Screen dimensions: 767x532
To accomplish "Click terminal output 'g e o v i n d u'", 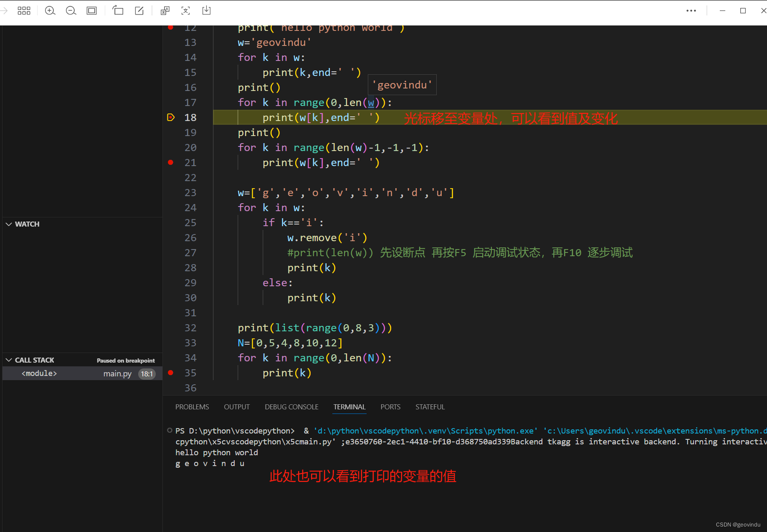I will pos(210,464).
